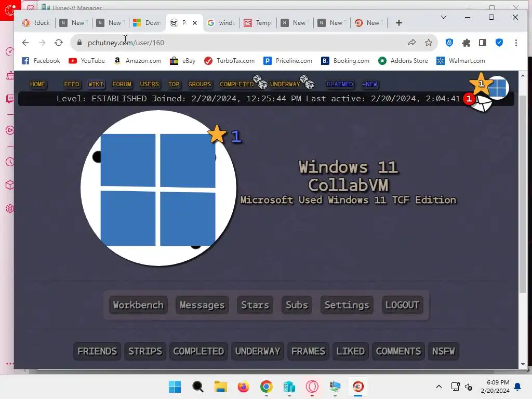The image size is (532, 399).
Task: Switch to the Temp mail tab
Action: [258, 23]
